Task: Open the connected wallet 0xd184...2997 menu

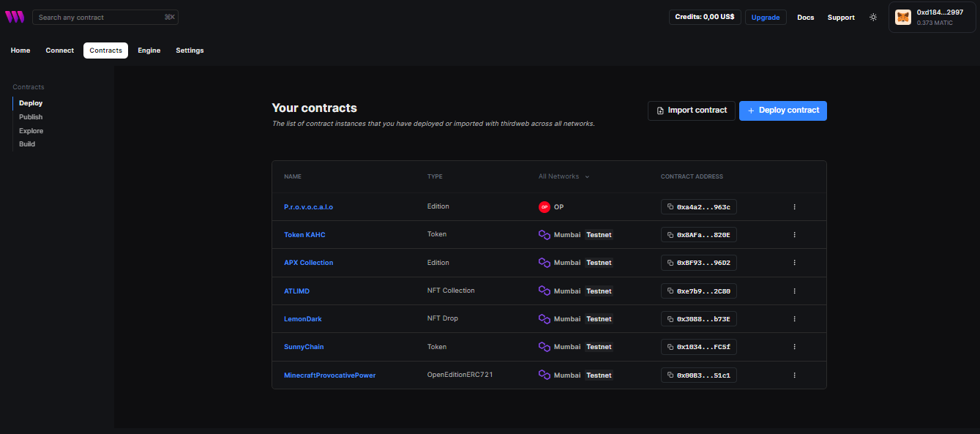Action: (x=932, y=17)
